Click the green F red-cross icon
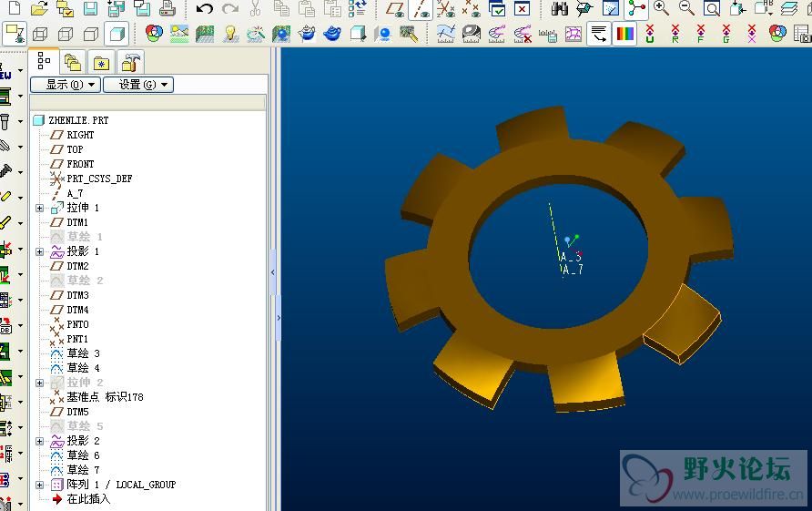 [701, 35]
